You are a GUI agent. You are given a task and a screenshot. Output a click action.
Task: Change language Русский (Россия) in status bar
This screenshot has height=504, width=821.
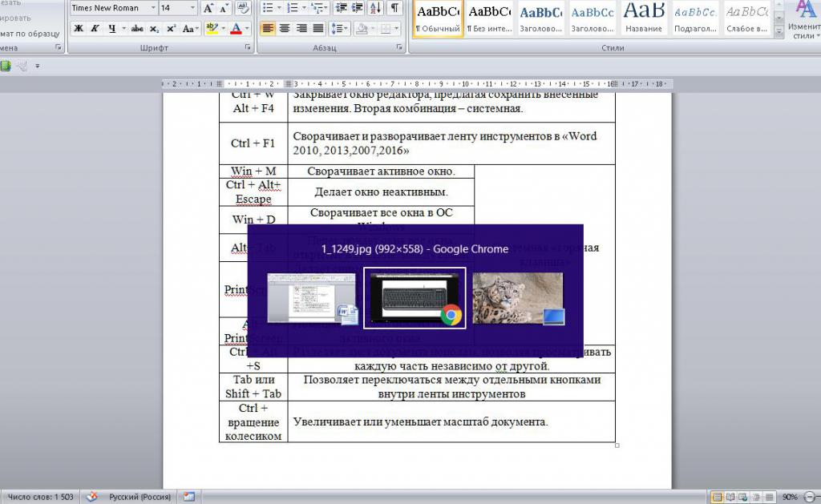tap(139, 497)
